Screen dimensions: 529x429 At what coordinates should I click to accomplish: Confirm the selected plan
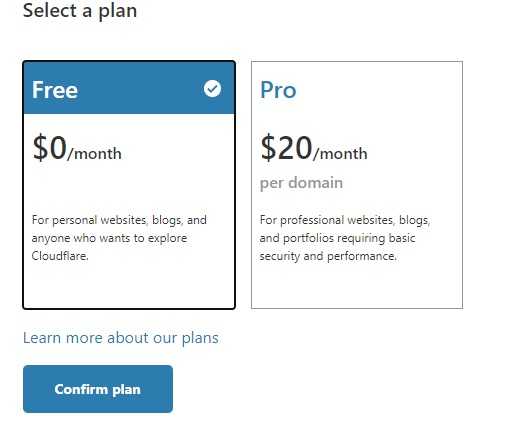98,389
